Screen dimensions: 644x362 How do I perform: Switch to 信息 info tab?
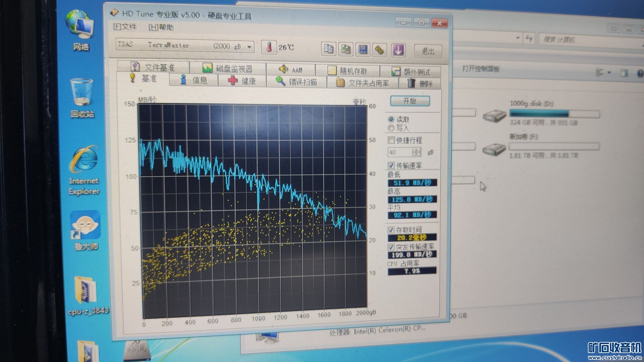[194, 80]
